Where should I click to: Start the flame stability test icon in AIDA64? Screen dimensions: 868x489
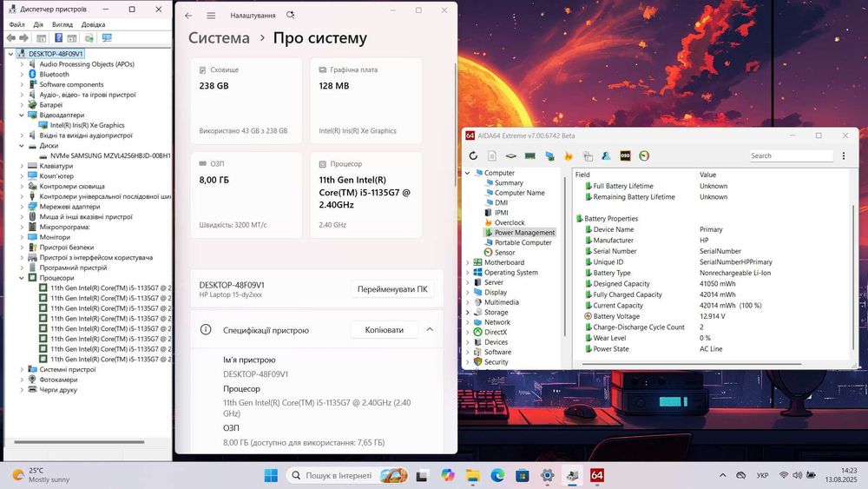[x=568, y=156]
